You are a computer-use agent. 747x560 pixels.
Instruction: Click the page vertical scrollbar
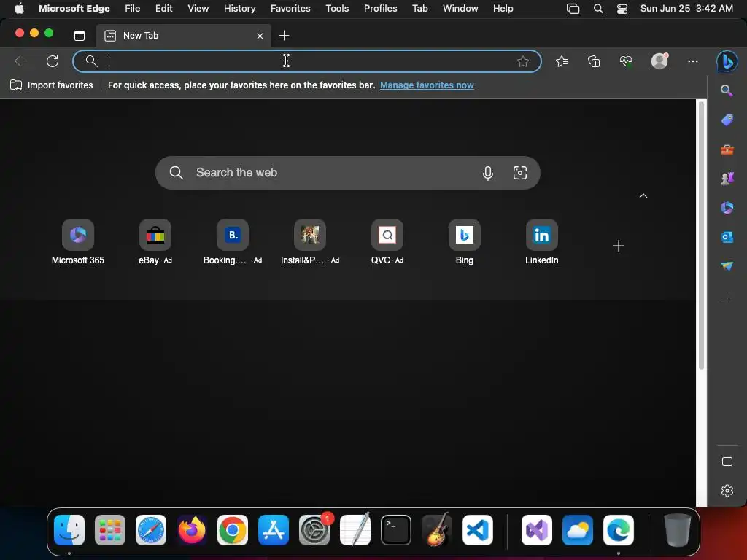click(701, 236)
